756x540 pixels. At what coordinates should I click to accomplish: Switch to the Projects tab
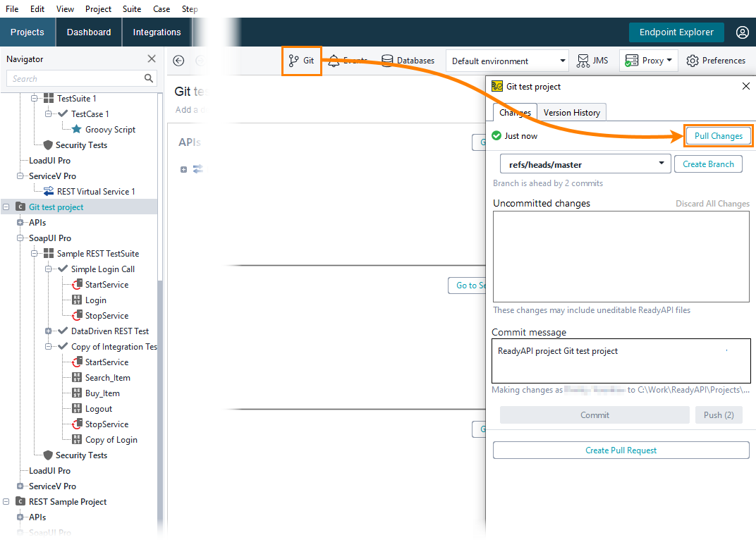tap(28, 32)
